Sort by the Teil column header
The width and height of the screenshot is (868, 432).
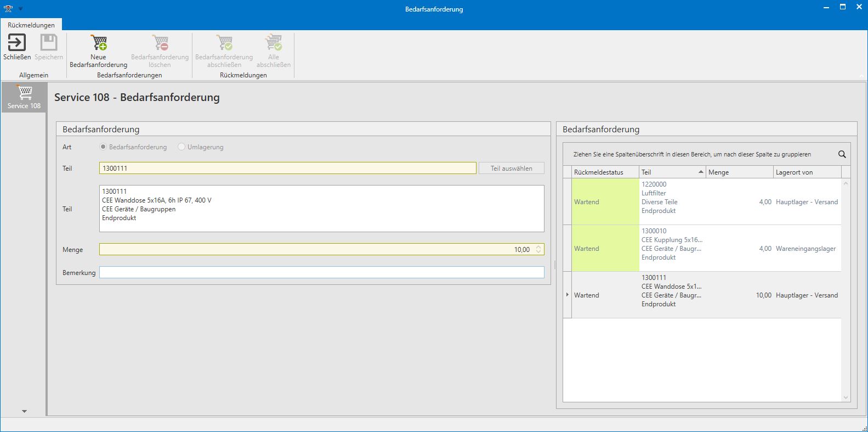coord(673,172)
